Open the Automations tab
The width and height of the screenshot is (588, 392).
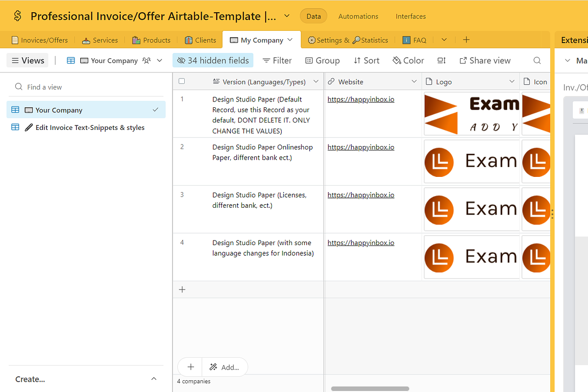click(358, 16)
